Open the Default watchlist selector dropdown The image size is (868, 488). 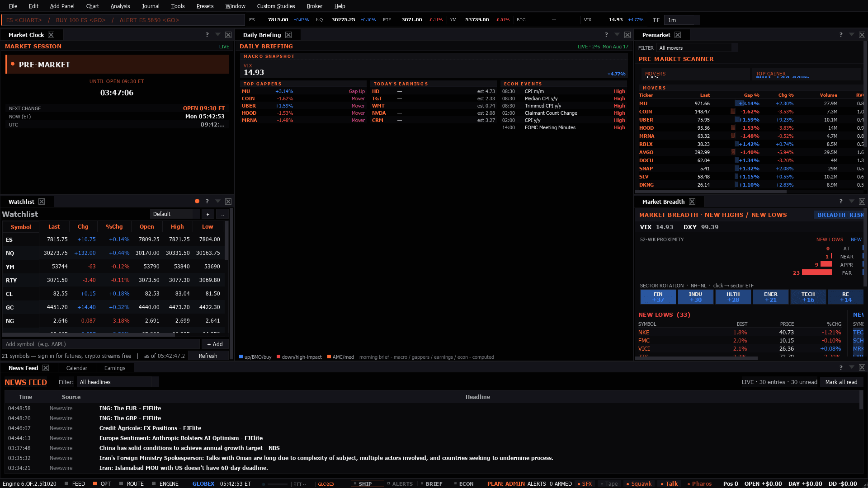(x=175, y=214)
